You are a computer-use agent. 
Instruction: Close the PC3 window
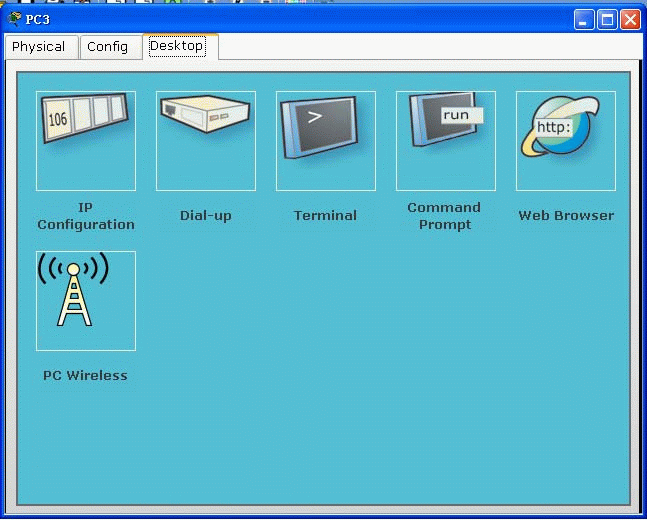[x=630, y=20]
